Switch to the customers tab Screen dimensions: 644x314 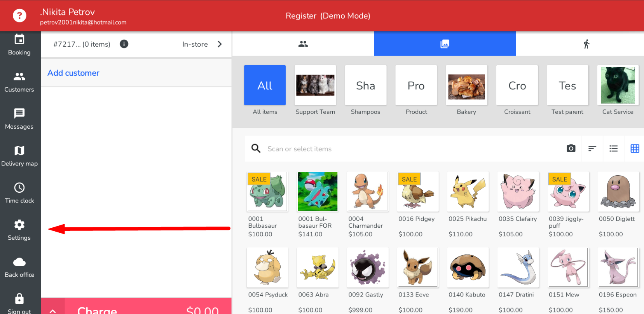[x=303, y=44]
